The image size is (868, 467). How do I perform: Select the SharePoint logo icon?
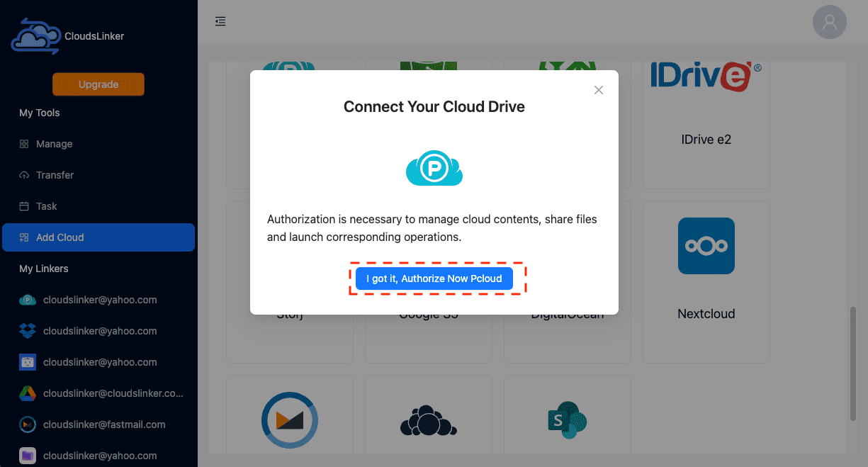pos(568,420)
